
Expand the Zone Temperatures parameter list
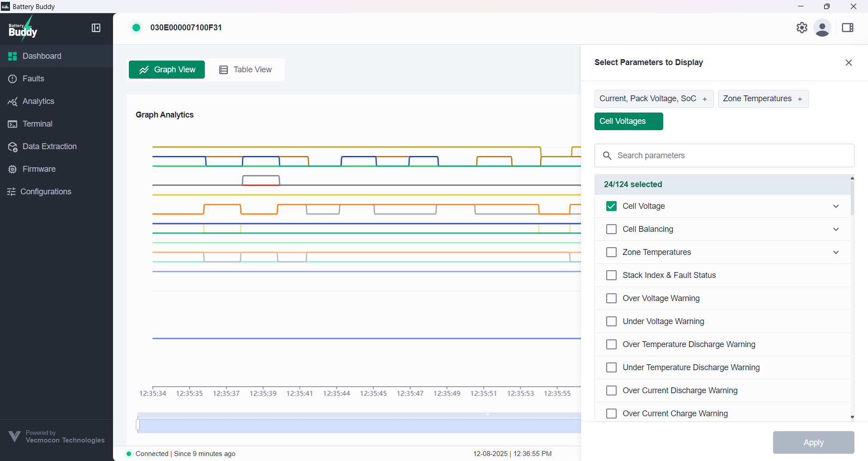(x=836, y=252)
